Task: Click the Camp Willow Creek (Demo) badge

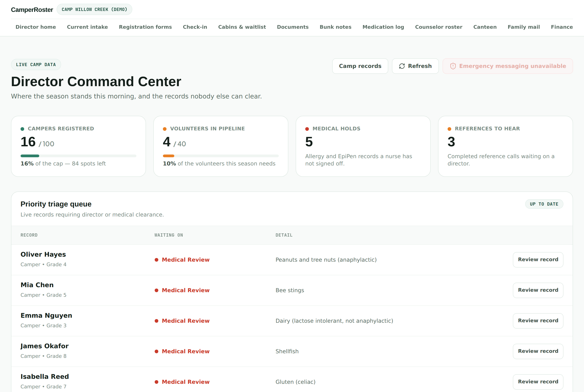Action: click(94, 10)
